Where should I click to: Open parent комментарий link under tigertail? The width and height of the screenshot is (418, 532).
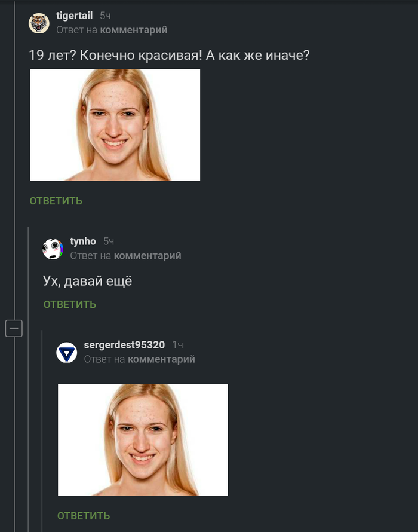pyautogui.click(x=134, y=30)
